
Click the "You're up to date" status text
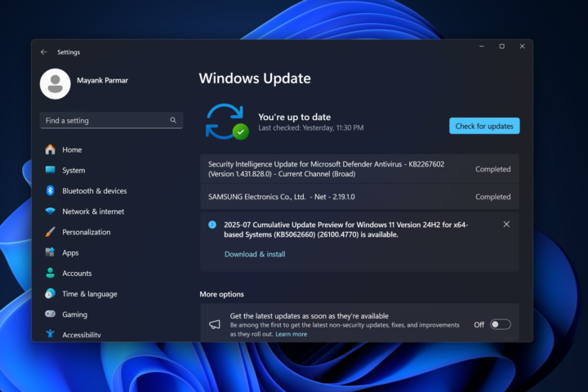click(x=294, y=117)
